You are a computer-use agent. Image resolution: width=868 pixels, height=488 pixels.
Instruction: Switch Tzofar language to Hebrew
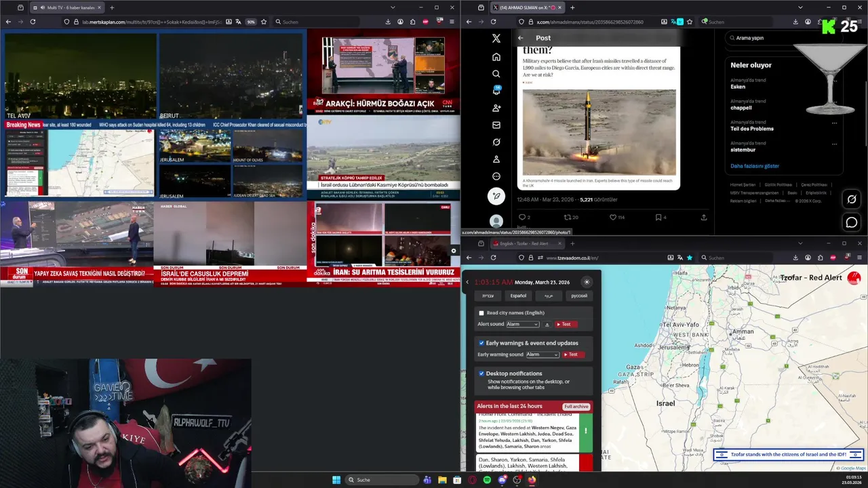[x=488, y=296]
